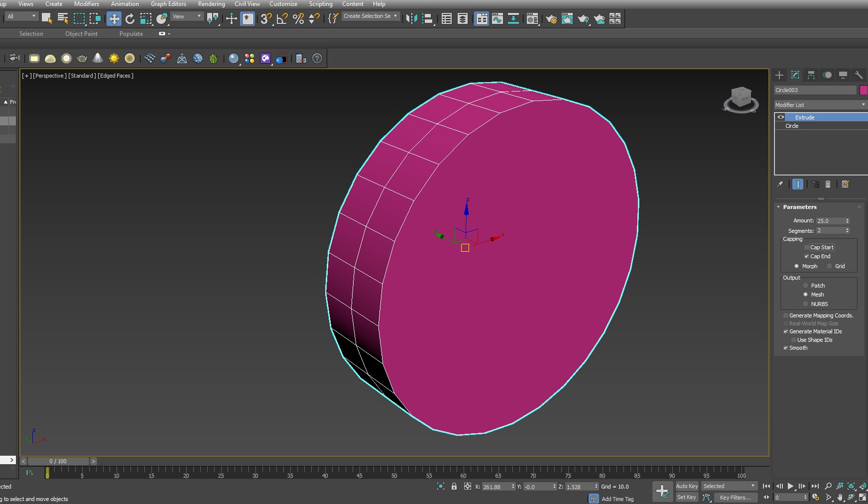Image resolution: width=868 pixels, height=504 pixels.
Task: Click the Play Animation button
Action: (790, 486)
